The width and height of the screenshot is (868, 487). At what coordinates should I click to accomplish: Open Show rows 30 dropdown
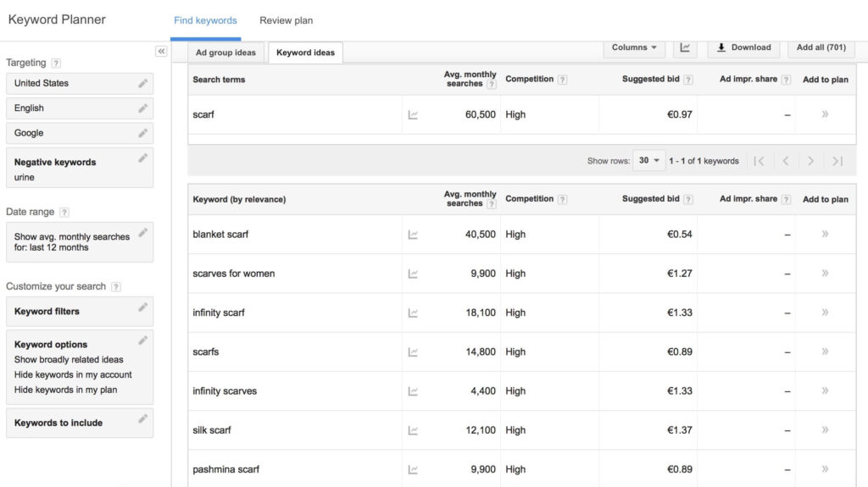[x=649, y=161]
